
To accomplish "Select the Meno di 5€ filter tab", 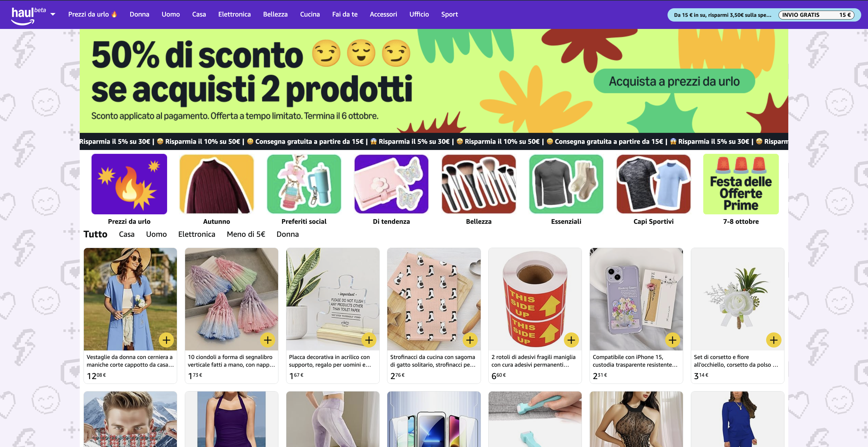I will pyautogui.click(x=246, y=234).
